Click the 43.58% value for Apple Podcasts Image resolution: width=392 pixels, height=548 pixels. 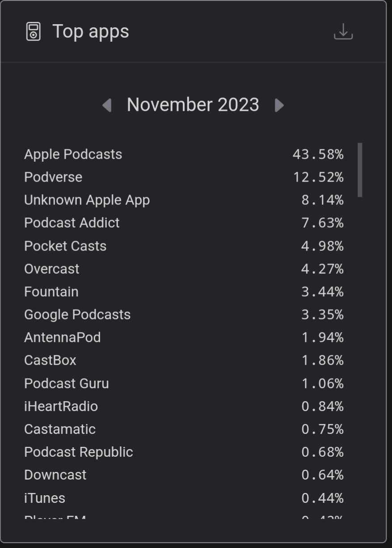(318, 154)
